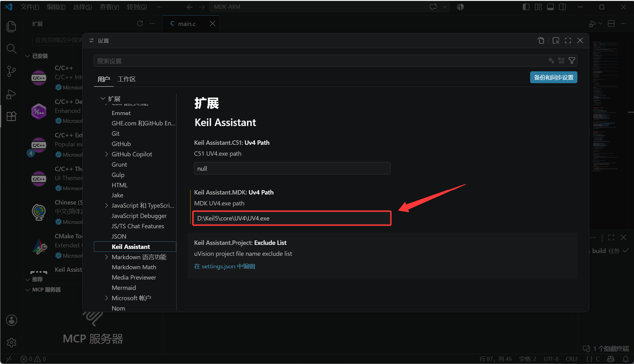Expand Microsoft 帐户 settings node

(x=106, y=298)
